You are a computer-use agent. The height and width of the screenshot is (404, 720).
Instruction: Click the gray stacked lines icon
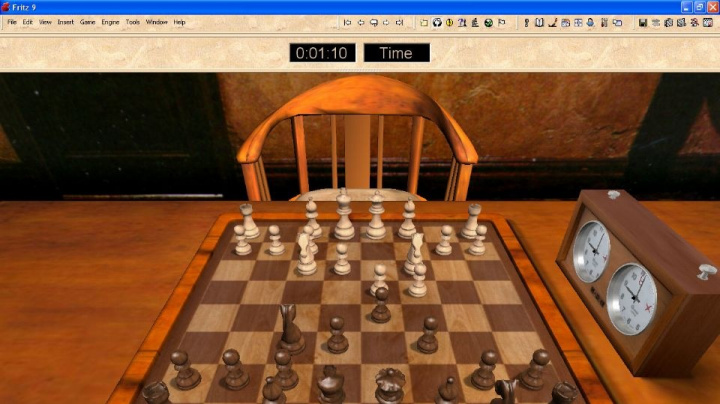pyautogui.click(x=656, y=22)
